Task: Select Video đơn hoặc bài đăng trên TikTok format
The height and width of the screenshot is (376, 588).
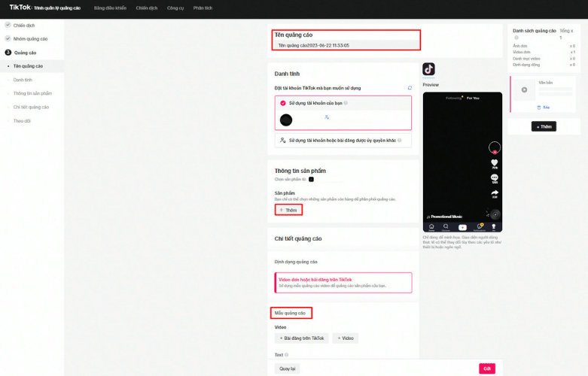Action: [x=343, y=283]
